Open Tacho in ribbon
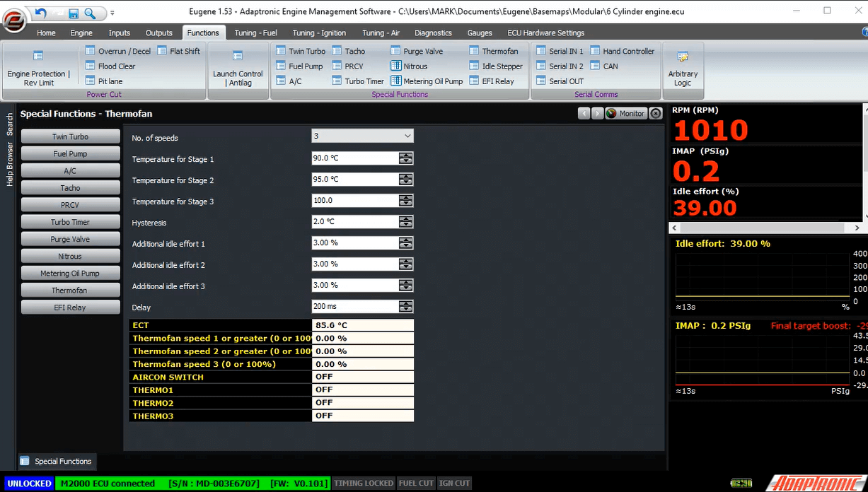The height and width of the screenshot is (492, 868). pyautogui.click(x=348, y=51)
